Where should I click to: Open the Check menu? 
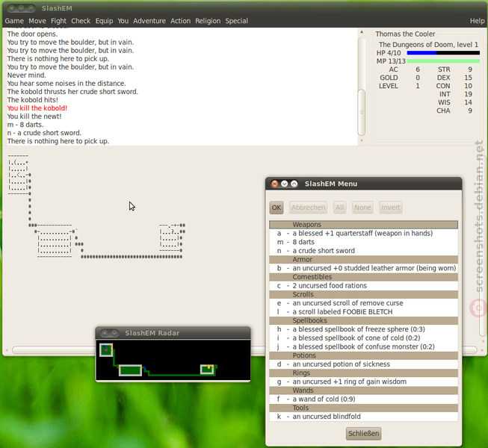pyautogui.click(x=81, y=21)
